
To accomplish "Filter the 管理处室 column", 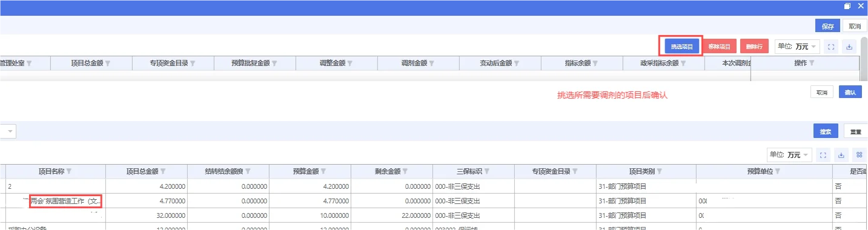I will [x=28, y=63].
